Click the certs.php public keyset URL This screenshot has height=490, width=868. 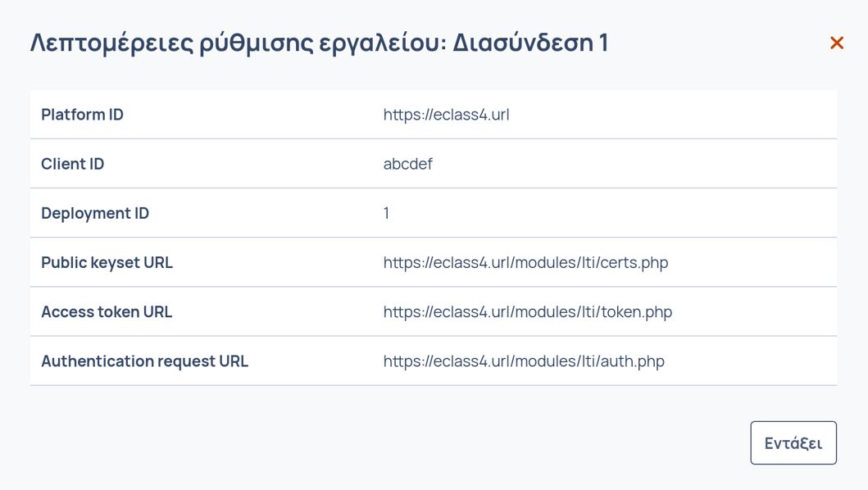click(525, 262)
